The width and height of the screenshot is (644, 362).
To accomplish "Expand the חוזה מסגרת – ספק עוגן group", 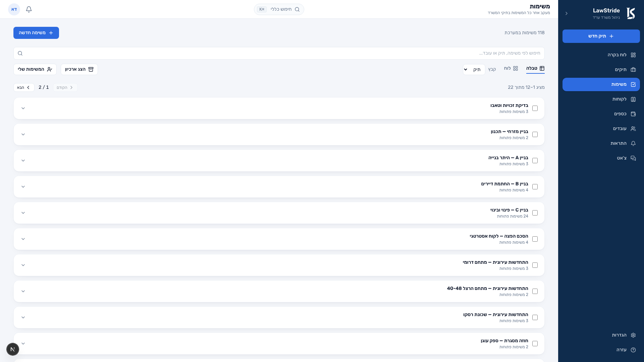I will point(23,344).
